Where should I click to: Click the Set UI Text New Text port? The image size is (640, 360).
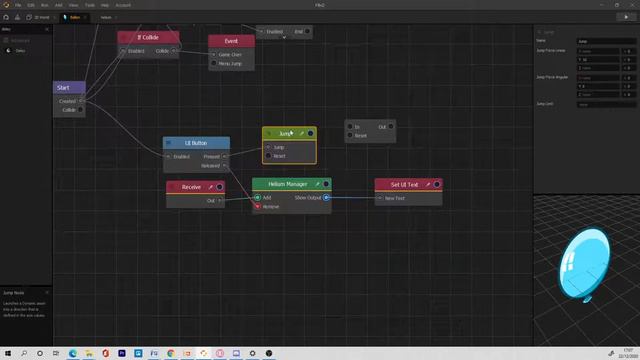380,198
